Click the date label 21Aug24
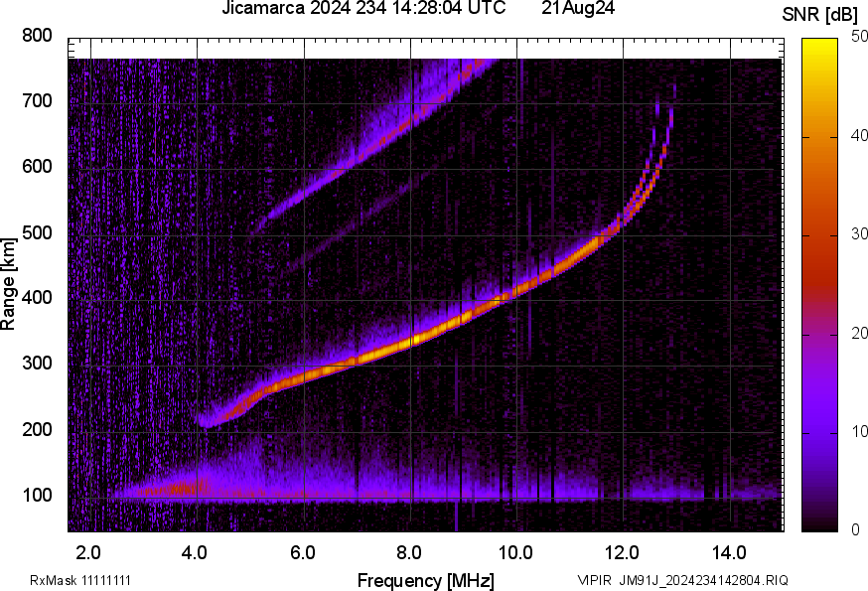 [578, 8]
